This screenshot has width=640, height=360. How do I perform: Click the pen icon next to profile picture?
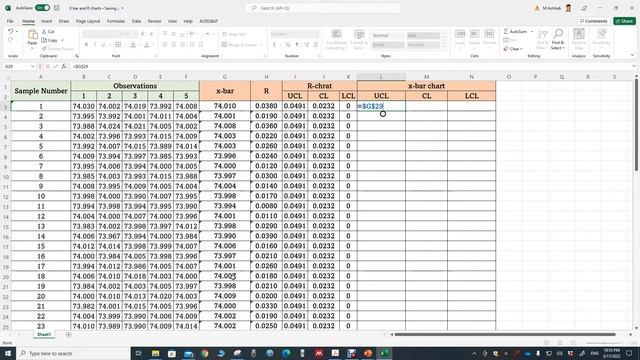pos(585,8)
